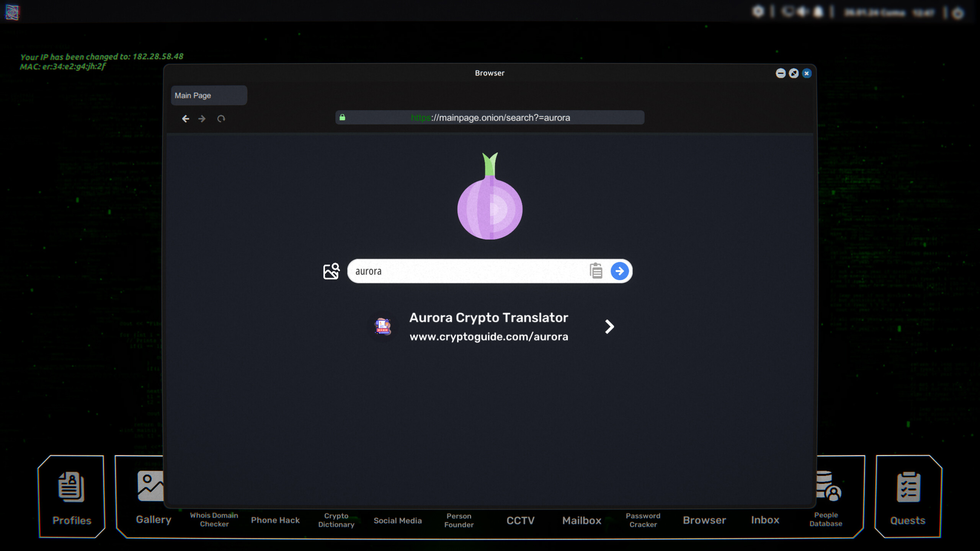Open the CCTV application

520,520
